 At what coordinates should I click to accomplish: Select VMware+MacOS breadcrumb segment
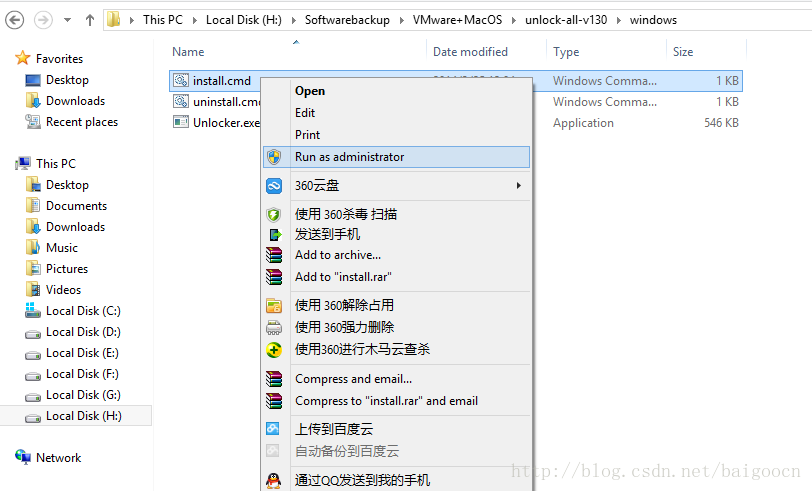click(x=457, y=20)
